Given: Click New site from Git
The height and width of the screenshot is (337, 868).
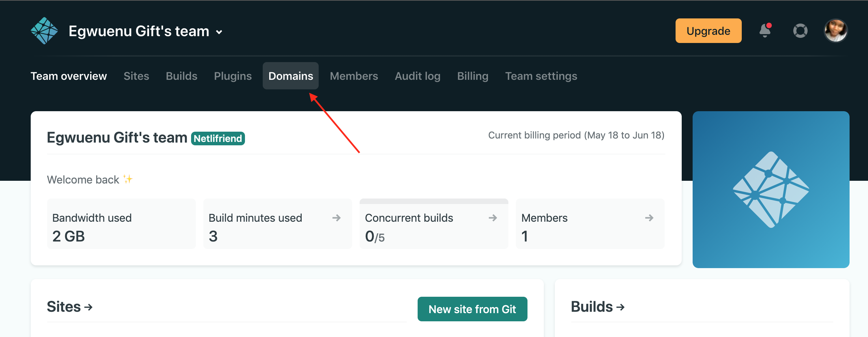Looking at the screenshot, I should [473, 309].
